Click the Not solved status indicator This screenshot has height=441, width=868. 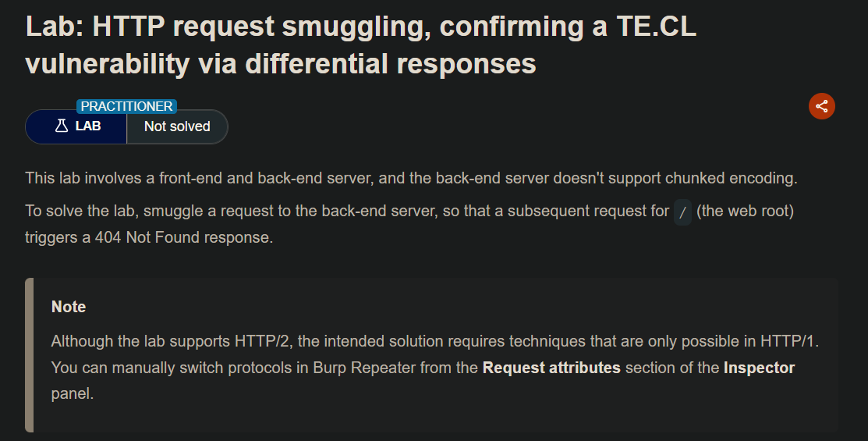[x=177, y=126]
